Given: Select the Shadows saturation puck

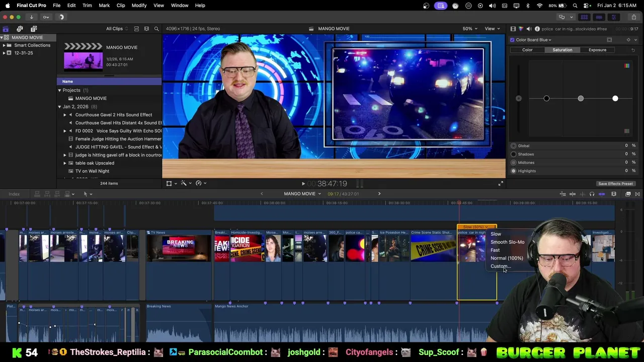Looking at the screenshot, I should pyautogui.click(x=546, y=99).
